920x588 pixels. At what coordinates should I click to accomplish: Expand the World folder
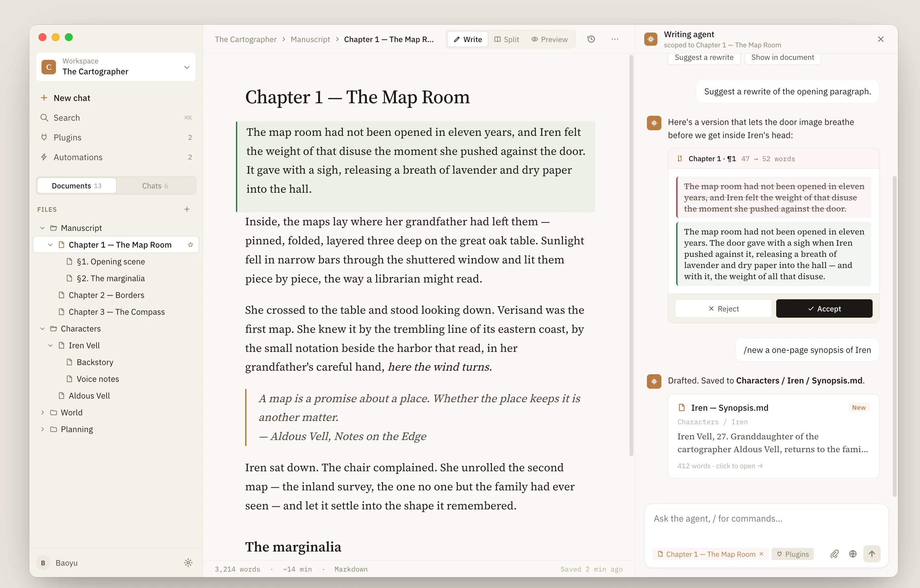pos(42,412)
